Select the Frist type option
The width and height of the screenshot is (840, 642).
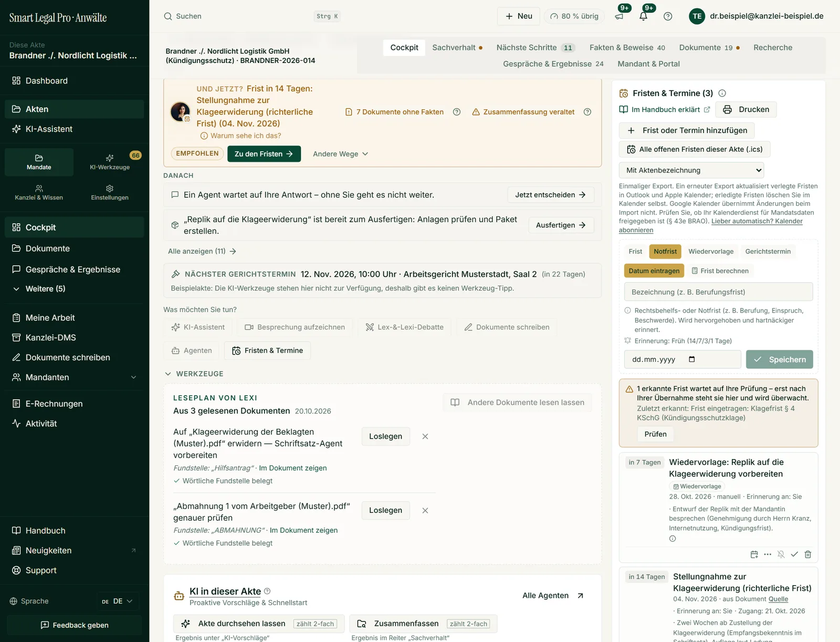click(x=635, y=252)
